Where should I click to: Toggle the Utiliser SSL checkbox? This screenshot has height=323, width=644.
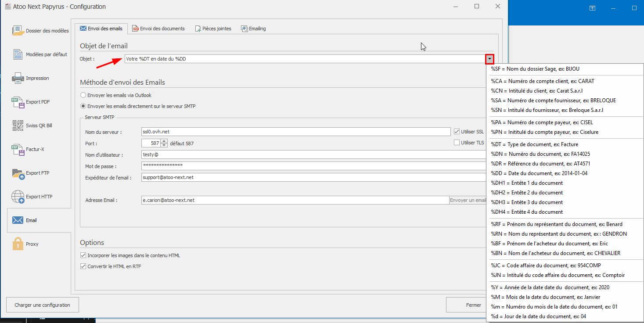tap(457, 131)
